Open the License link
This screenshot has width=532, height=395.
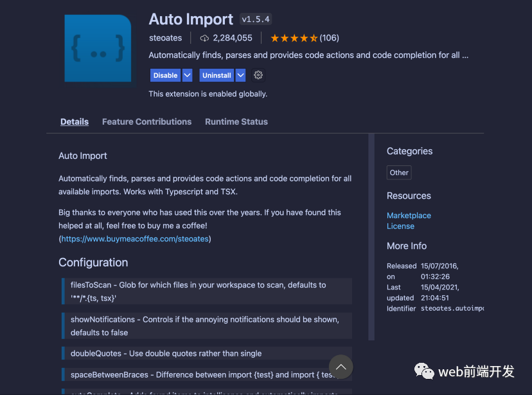click(400, 226)
